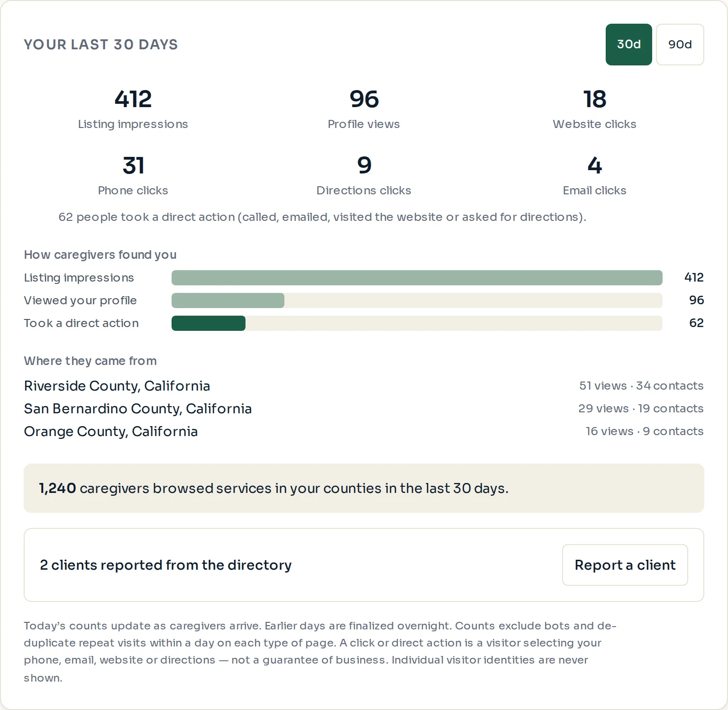Click "16 views · 9 contacts"
This screenshot has height=710, width=728.
click(645, 431)
